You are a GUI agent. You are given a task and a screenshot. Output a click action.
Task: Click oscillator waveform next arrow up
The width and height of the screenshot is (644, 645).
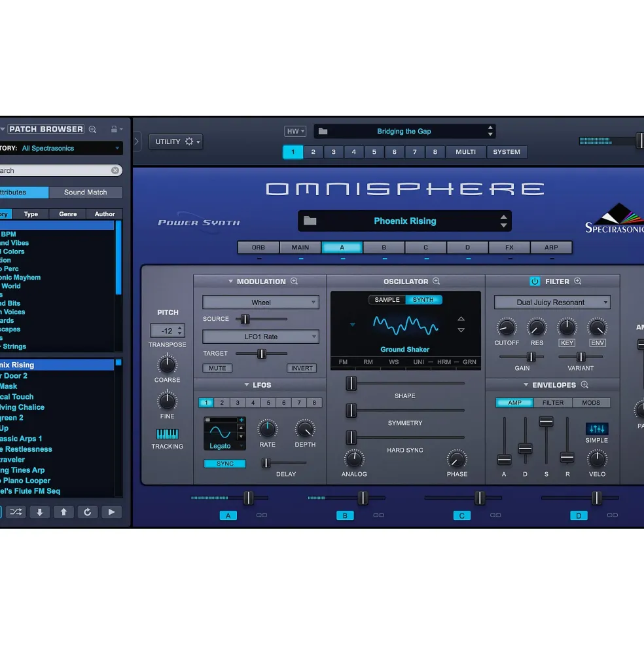click(x=461, y=319)
